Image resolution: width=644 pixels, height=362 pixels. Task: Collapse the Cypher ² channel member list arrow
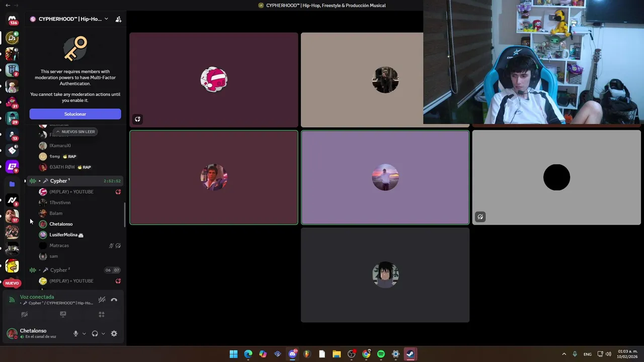(x=39, y=270)
